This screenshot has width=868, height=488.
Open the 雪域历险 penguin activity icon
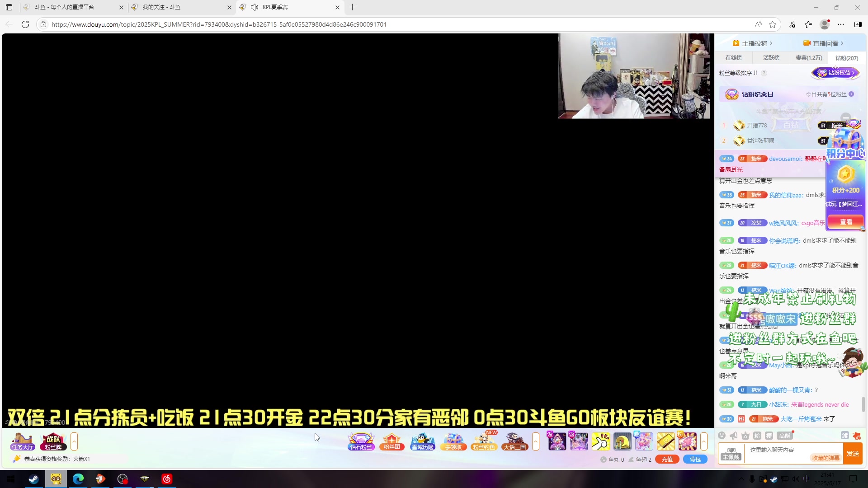click(x=423, y=441)
